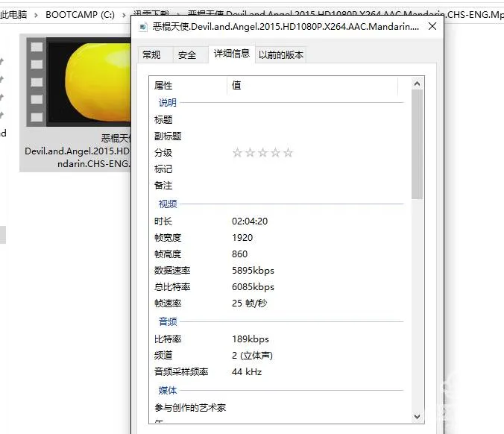Click the 频道 value 2 (立体声)
The height and width of the screenshot is (434, 504).
[x=252, y=356]
